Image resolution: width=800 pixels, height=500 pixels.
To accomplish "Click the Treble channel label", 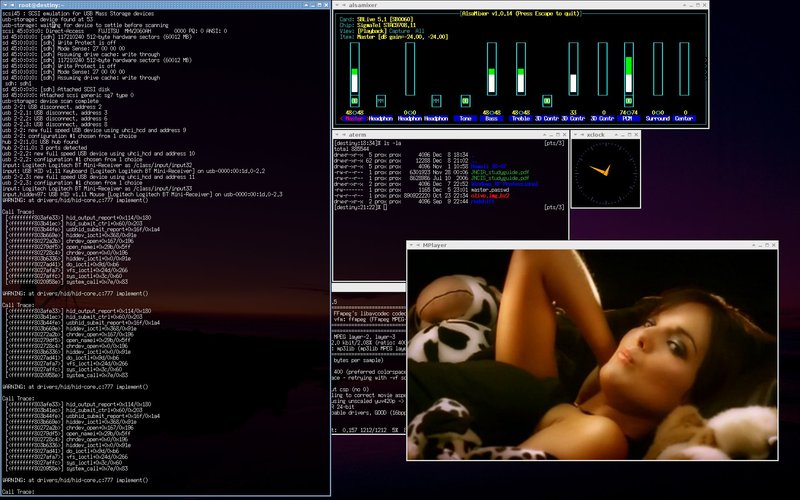I will click(519, 118).
